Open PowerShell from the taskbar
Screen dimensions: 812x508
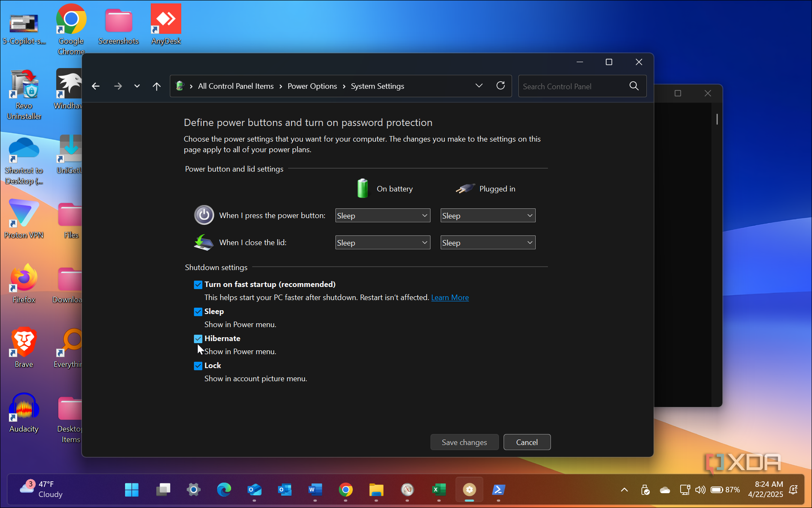tap(499, 490)
